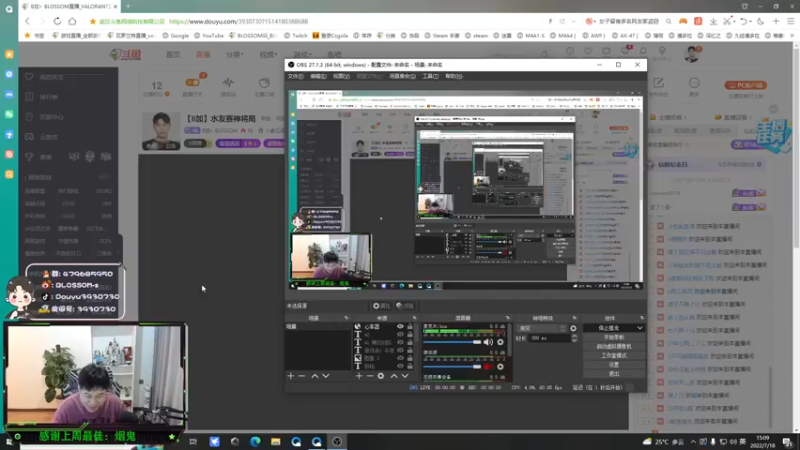The height and width of the screenshot is (450, 800).
Task: Open desktop audio settings gear
Action: [501, 366]
